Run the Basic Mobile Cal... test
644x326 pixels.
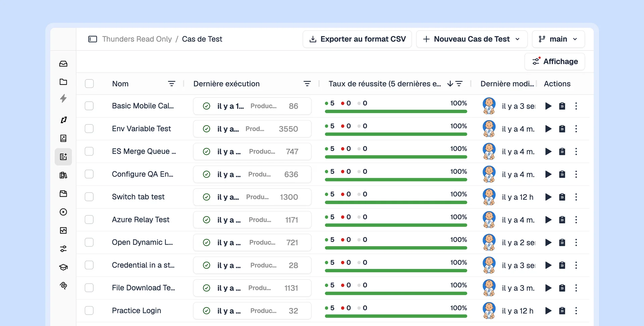(548, 106)
